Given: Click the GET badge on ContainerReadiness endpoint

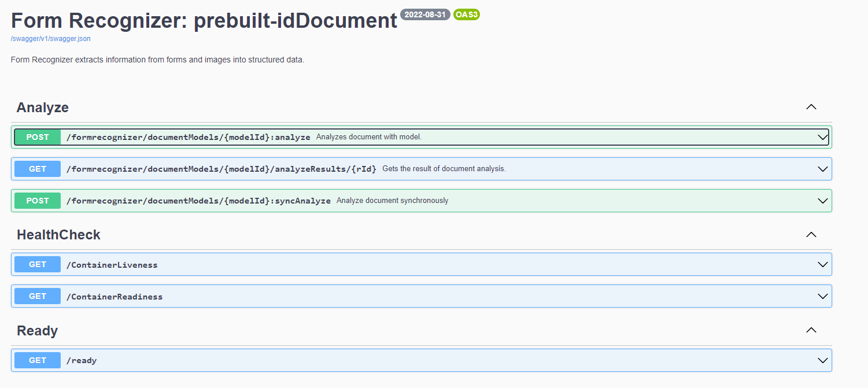Looking at the screenshot, I should tap(37, 296).
